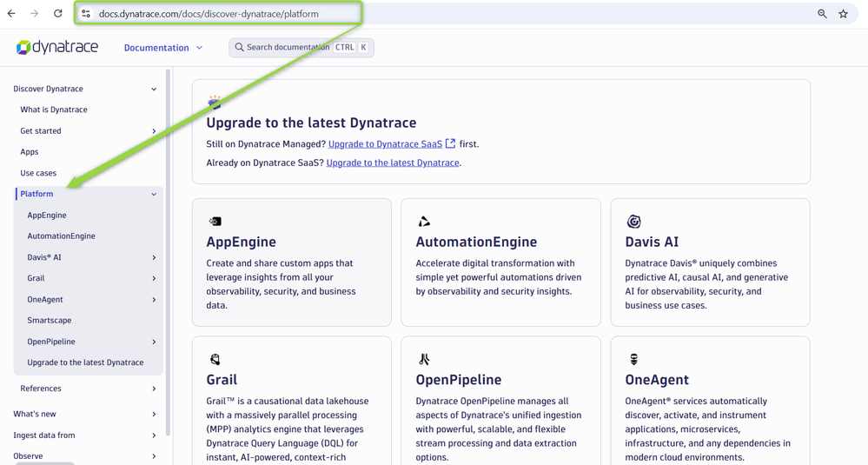The image size is (868, 465).
Task: Click the Search documentation field
Action: [301, 48]
